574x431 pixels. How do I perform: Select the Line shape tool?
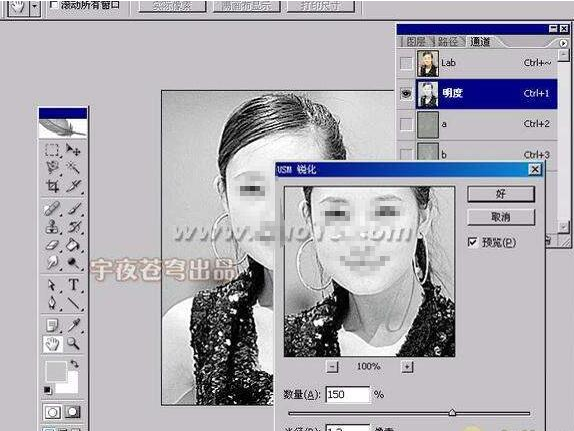pos(73,303)
